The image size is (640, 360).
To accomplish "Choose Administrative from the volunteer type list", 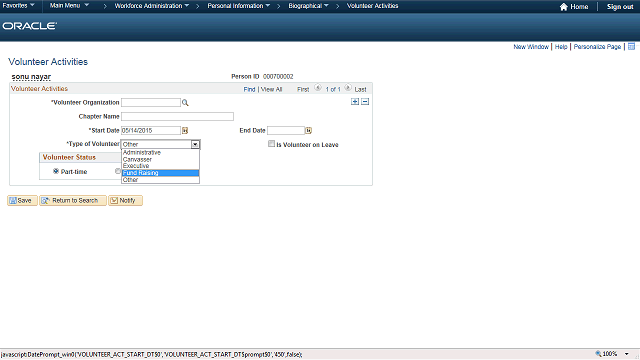I will 160,153.
